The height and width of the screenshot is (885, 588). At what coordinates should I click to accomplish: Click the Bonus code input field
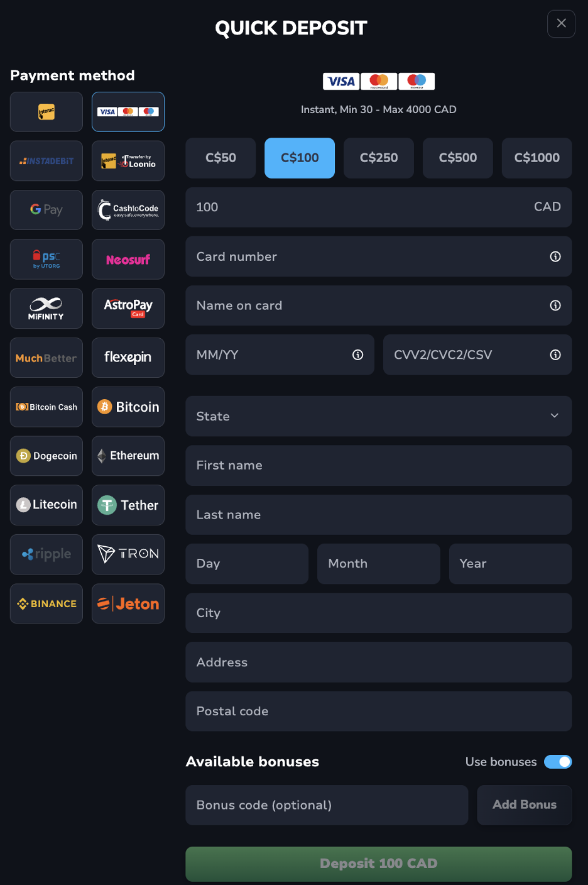point(327,805)
